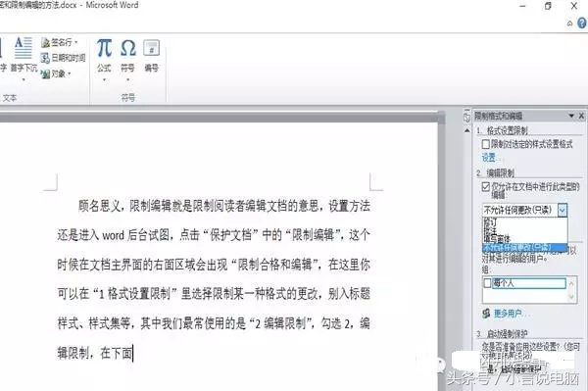
Task: Open the 设置 formatting settings link
Action: 489,158
